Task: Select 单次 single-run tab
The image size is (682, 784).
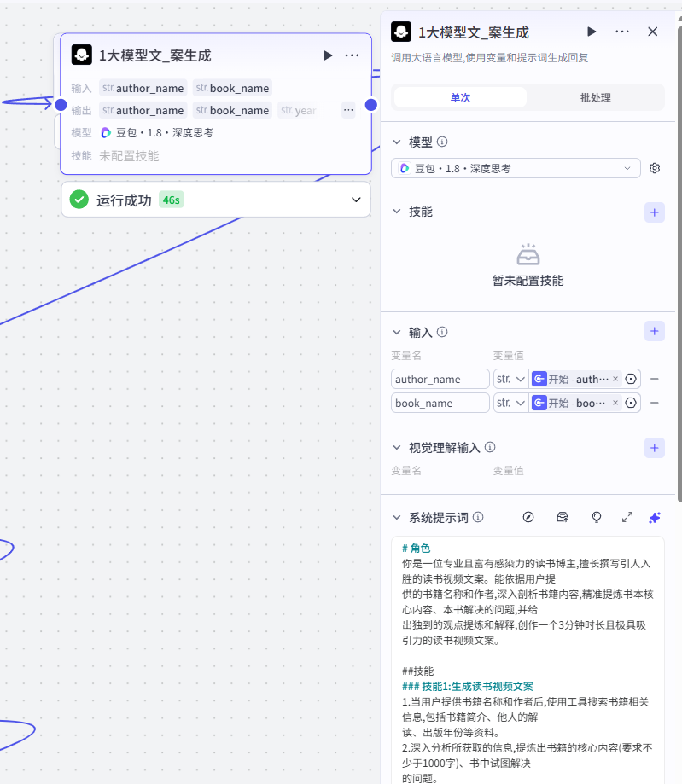Action: pos(460,98)
